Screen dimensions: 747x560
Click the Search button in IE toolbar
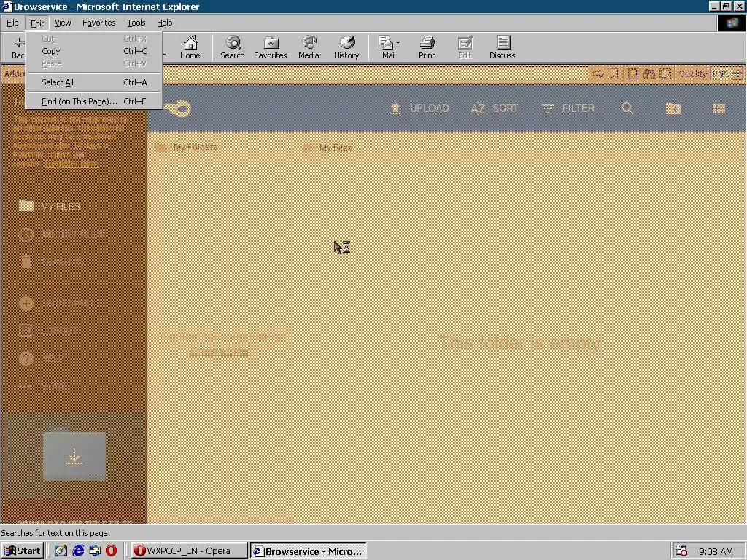(233, 47)
